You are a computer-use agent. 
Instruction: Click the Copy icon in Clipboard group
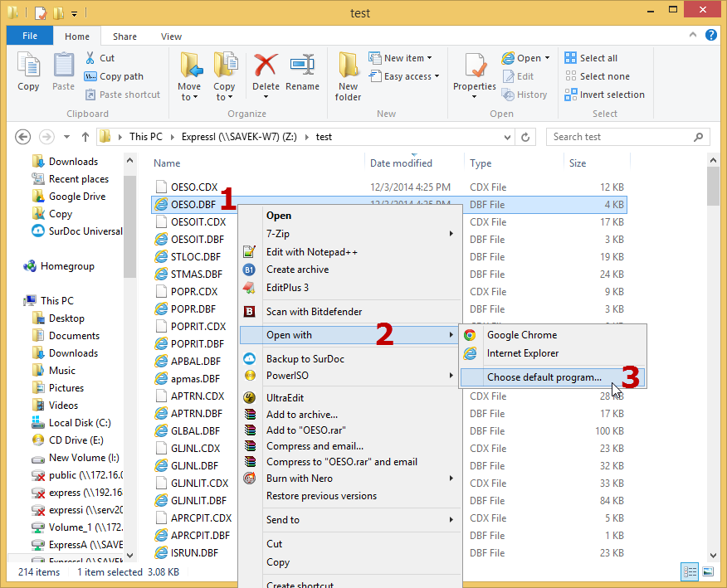click(28, 72)
